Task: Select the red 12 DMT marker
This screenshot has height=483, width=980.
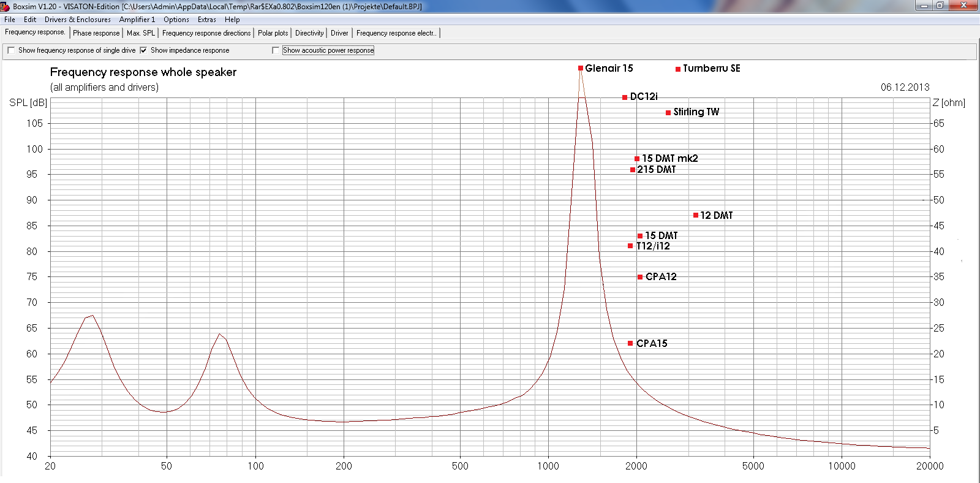Action: point(696,215)
